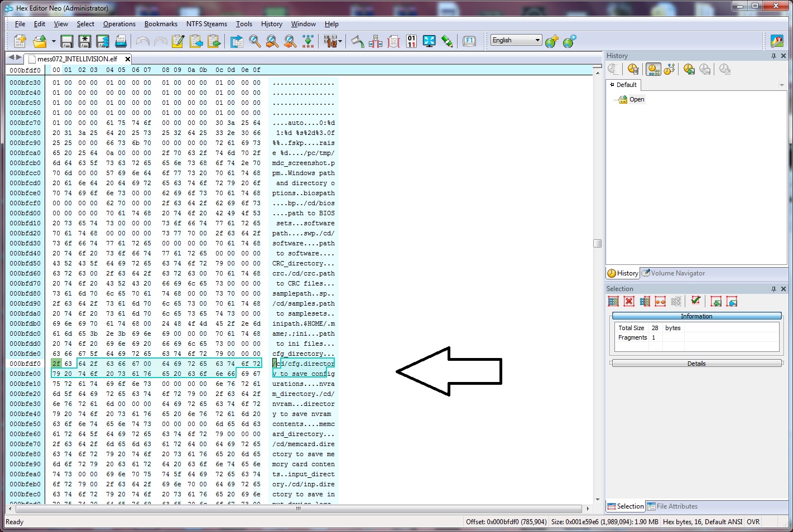Click the green highlighter marker icon
This screenshot has width=793, height=532.
[447, 41]
